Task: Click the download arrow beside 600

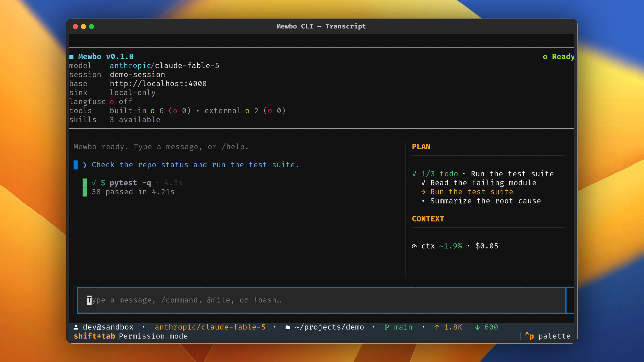Action: click(477, 327)
